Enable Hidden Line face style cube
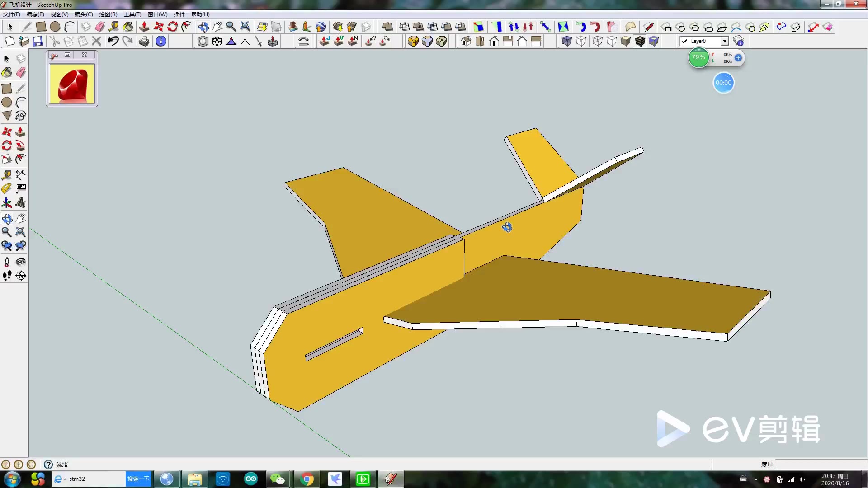 [612, 41]
